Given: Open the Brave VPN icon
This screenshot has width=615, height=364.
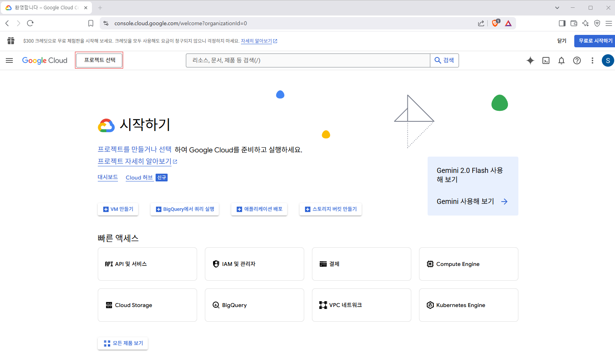Looking at the screenshot, I should coord(597,23).
